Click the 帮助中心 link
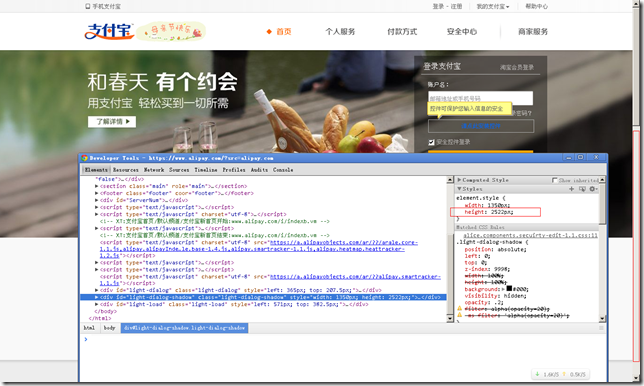 click(536, 6)
